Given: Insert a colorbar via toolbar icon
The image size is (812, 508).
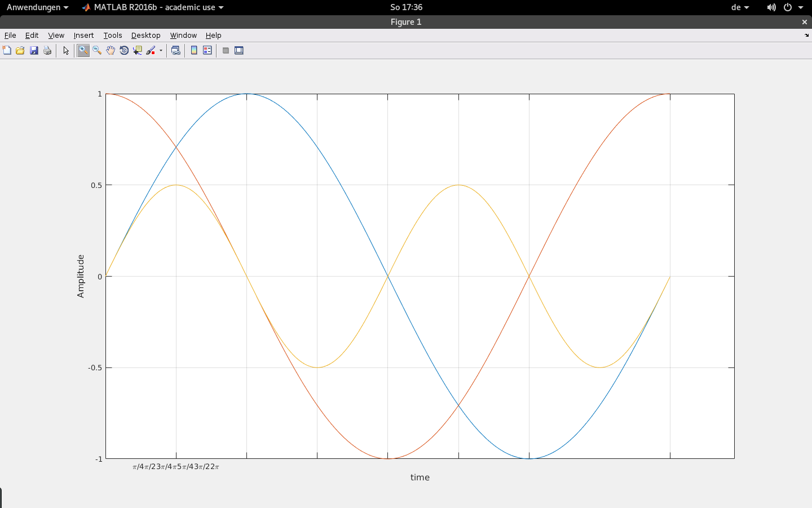Looking at the screenshot, I should coord(194,50).
